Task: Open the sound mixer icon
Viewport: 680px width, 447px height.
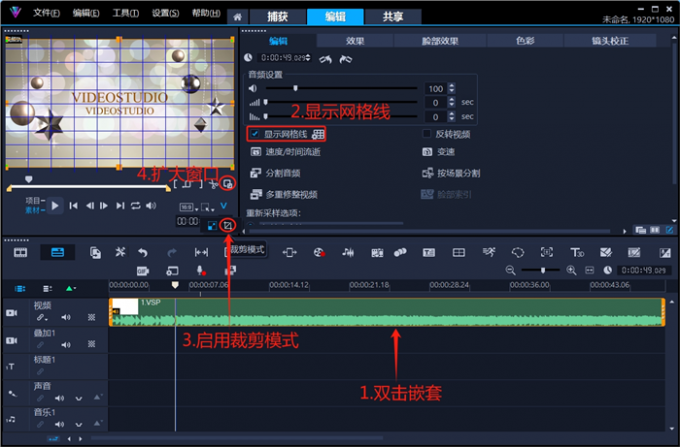Action: pyautogui.click(x=348, y=252)
